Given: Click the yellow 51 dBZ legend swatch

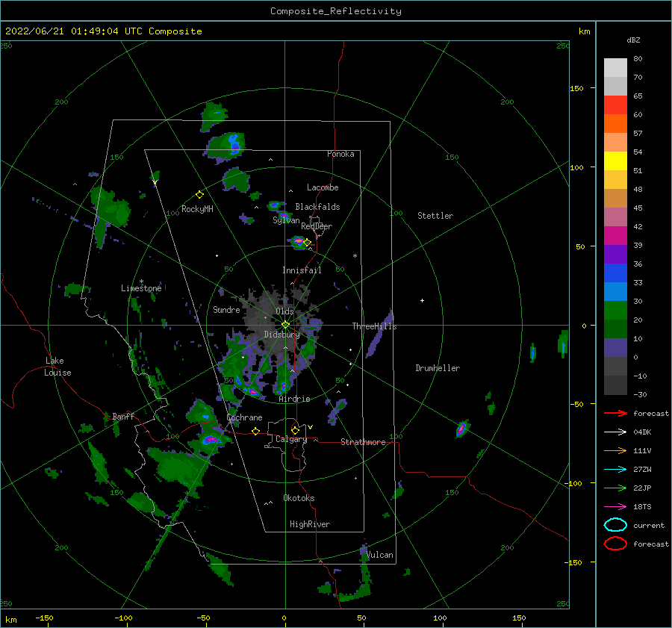Looking at the screenshot, I should tap(615, 161).
